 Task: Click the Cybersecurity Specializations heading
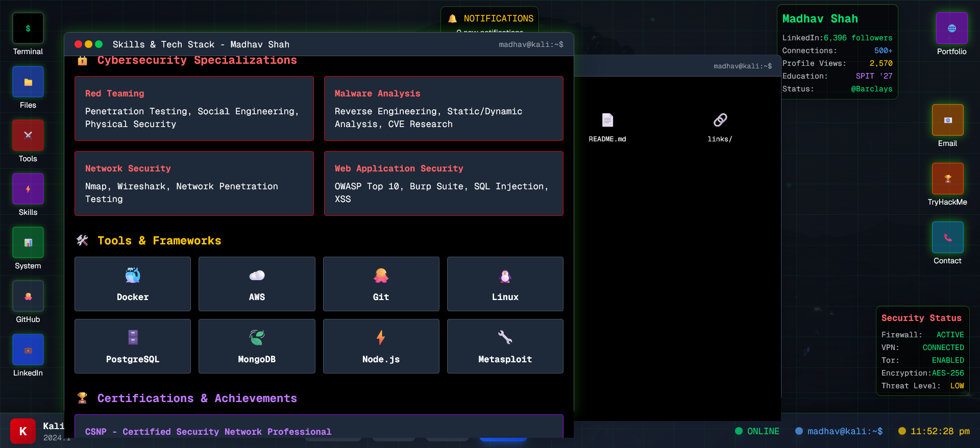tap(197, 60)
